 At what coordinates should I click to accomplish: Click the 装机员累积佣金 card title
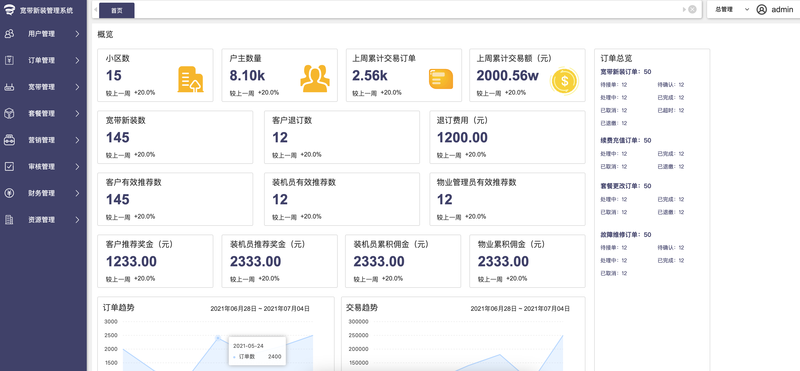(x=391, y=244)
